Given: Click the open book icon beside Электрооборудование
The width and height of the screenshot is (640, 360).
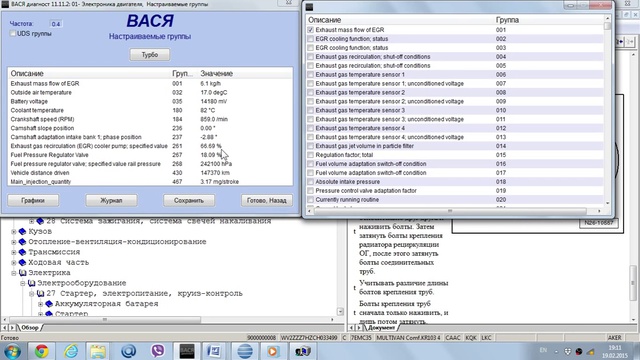Looking at the screenshot, I should coord(31,283).
